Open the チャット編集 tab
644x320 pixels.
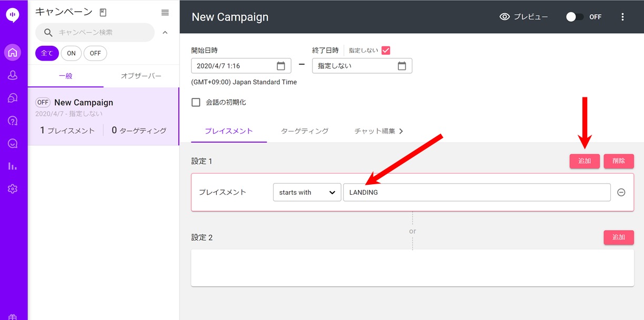375,131
